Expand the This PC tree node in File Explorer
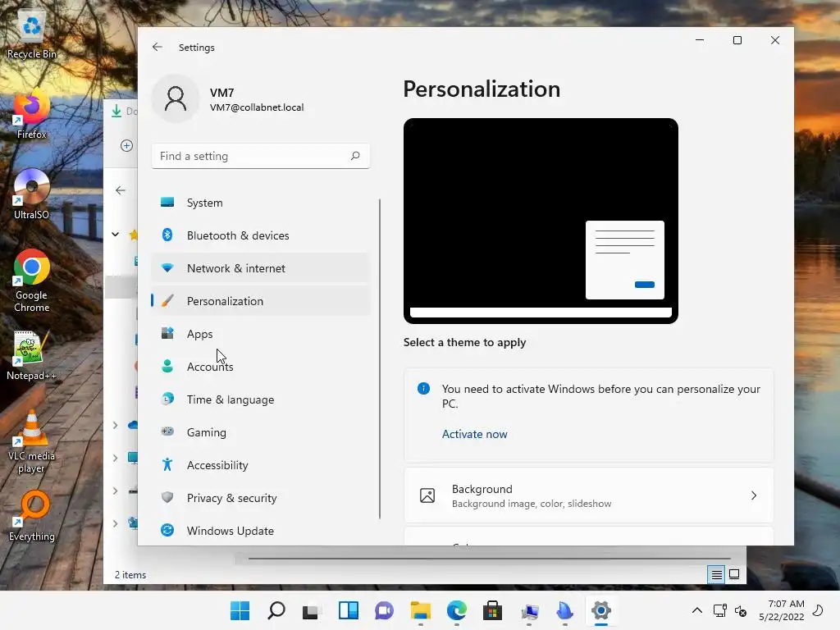The width and height of the screenshot is (840, 630). click(x=115, y=458)
